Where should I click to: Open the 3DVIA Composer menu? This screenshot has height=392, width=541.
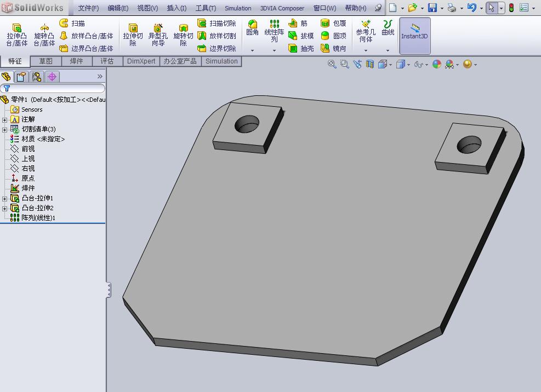pyautogui.click(x=282, y=8)
